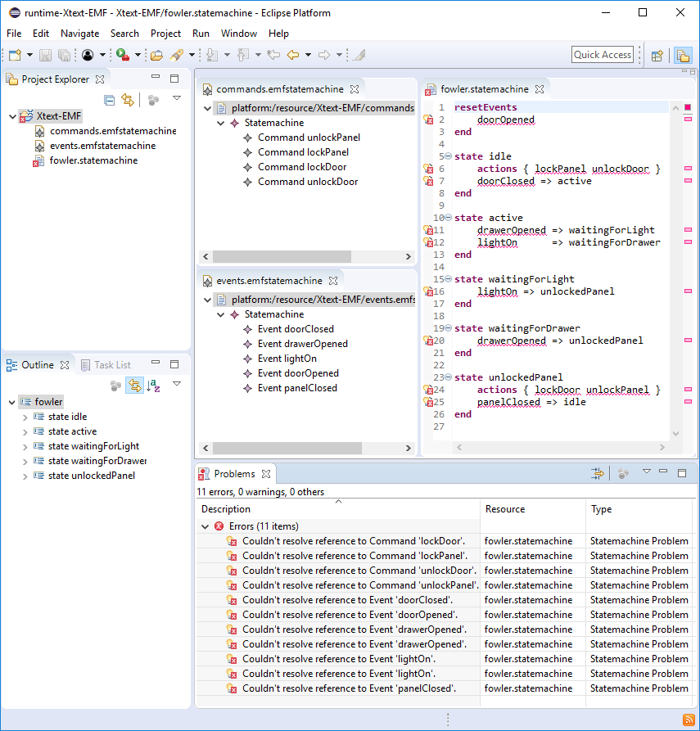The width and height of the screenshot is (700, 731).
Task: Click the Quick Access search field
Action: (x=603, y=55)
